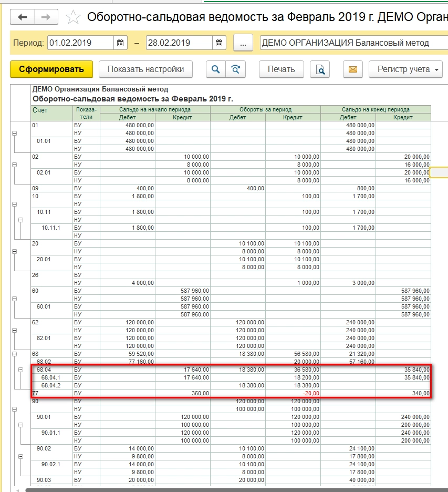Select subaccount cell 01.01
The height and width of the screenshot is (492, 448).
pyautogui.click(x=51, y=145)
